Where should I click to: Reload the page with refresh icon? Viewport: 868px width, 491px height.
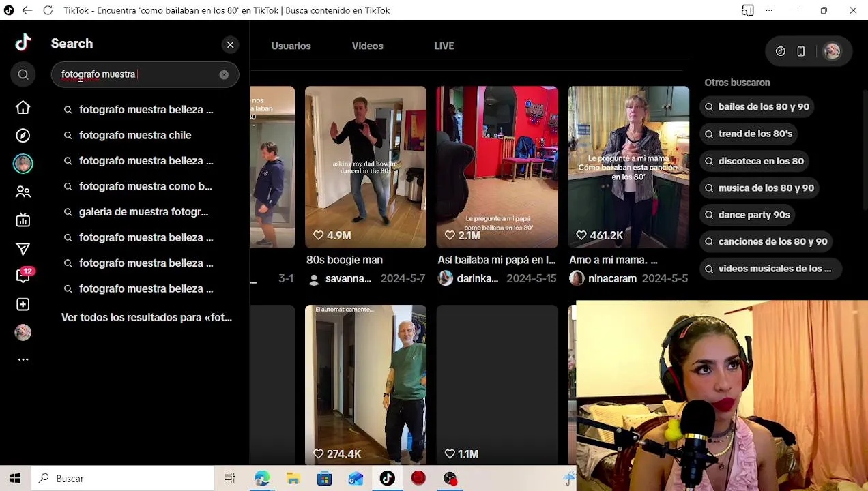tap(48, 10)
